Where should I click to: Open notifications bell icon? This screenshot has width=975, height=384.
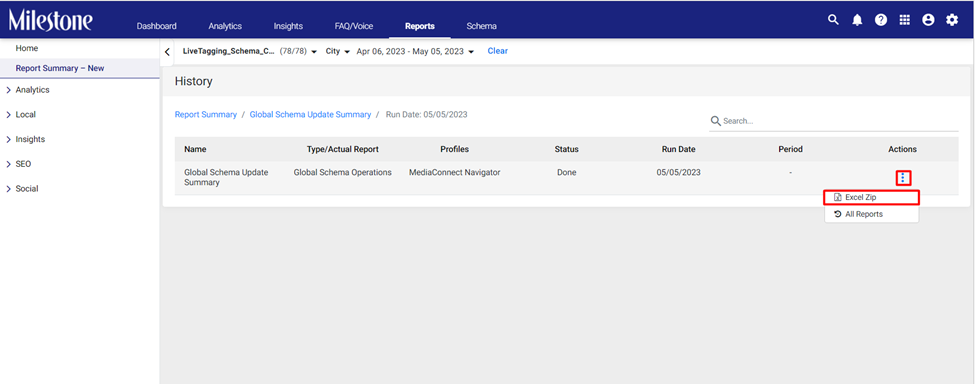pyautogui.click(x=857, y=20)
